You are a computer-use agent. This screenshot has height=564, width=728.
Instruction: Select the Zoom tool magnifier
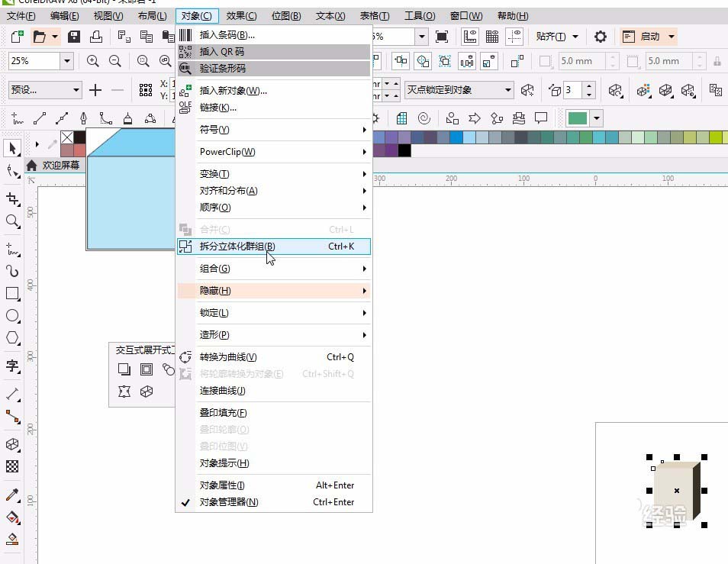tap(12, 221)
